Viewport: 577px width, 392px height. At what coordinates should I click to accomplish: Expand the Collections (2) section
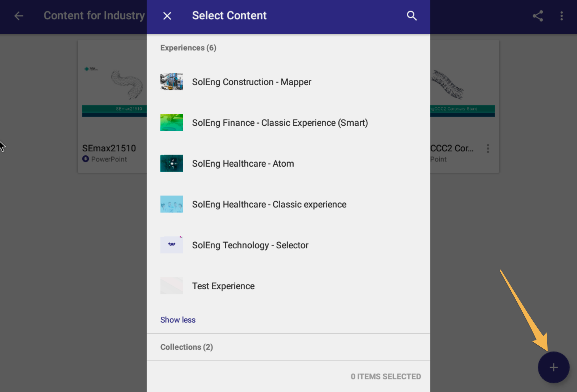(186, 347)
